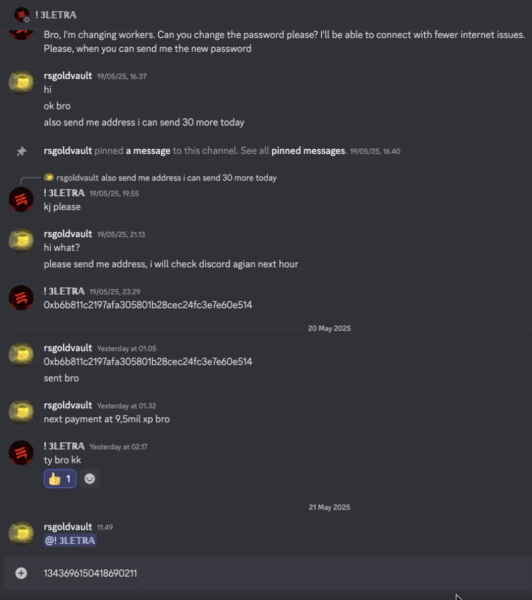532x600 pixels.
Task: Click the message input field
Action: [268, 573]
